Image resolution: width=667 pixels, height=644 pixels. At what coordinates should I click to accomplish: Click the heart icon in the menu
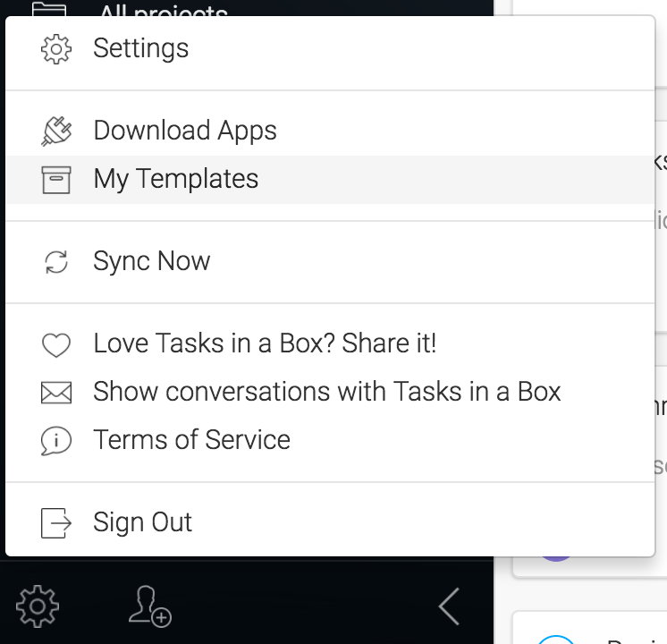[x=56, y=344]
